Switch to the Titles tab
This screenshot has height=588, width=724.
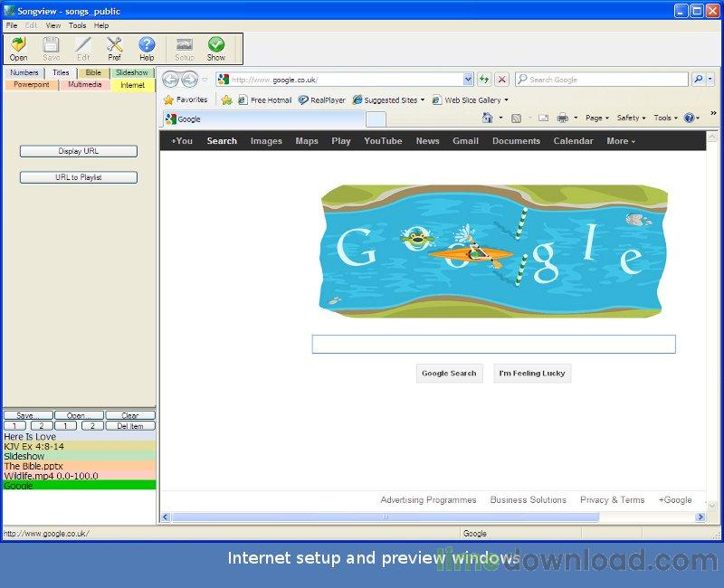(61, 72)
